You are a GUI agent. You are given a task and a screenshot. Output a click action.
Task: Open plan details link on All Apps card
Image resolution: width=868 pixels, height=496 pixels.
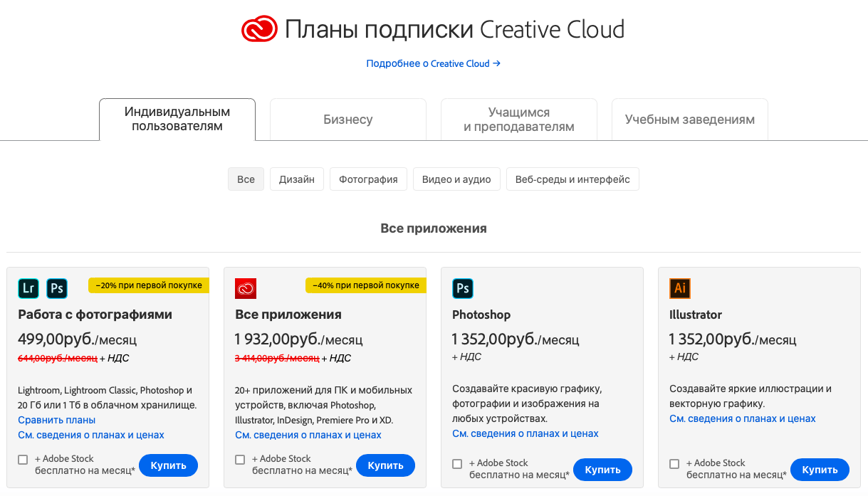308,435
